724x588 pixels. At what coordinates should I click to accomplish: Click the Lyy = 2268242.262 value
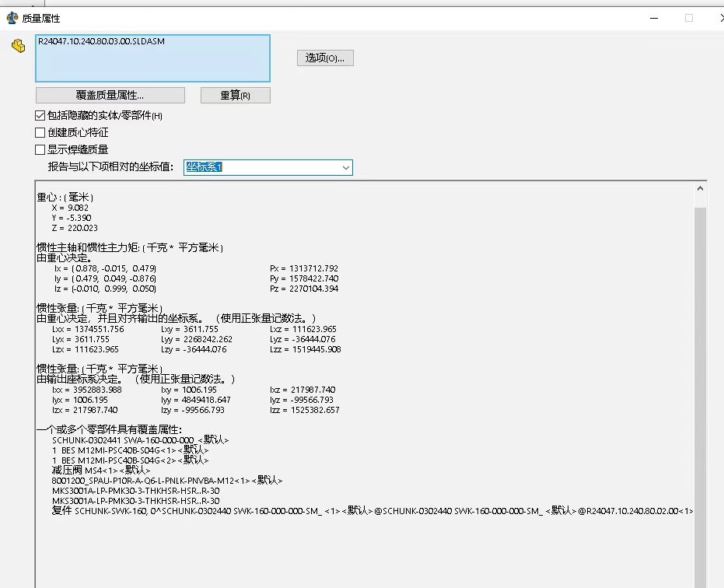point(196,339)
